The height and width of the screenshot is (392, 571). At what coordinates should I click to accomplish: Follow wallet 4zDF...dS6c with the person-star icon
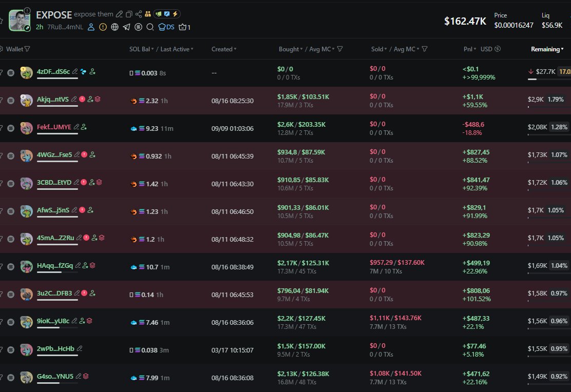click(92, 72)
